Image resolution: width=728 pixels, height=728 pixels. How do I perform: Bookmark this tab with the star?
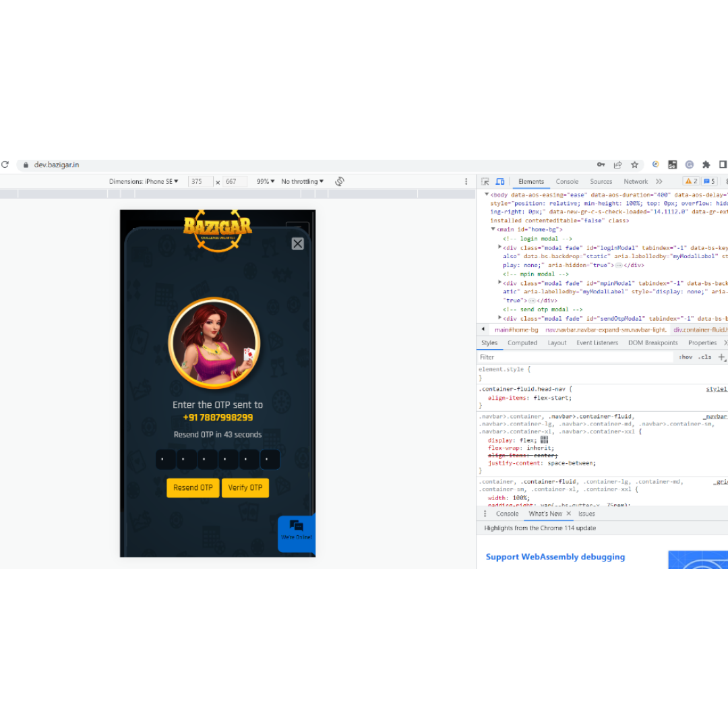pyautogui.click(x=635, y=164)
